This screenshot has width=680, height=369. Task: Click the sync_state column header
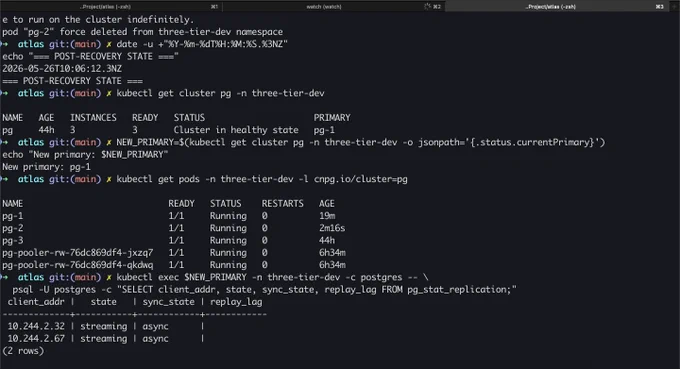click(x=169, y=302)
